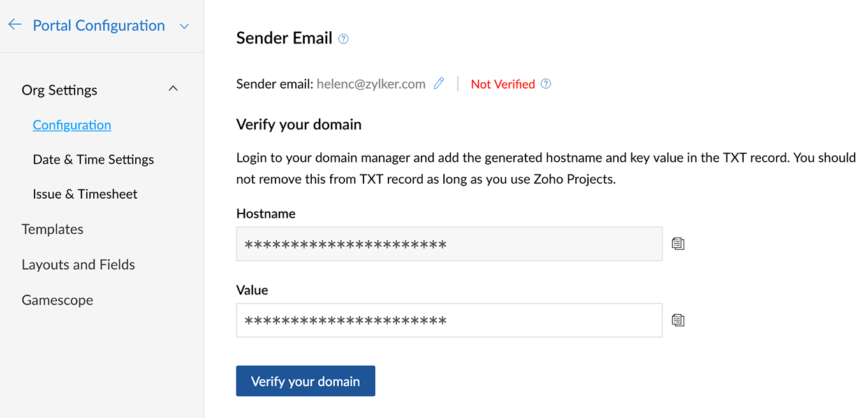Open Layouts and Fields section

click(78, 264)
